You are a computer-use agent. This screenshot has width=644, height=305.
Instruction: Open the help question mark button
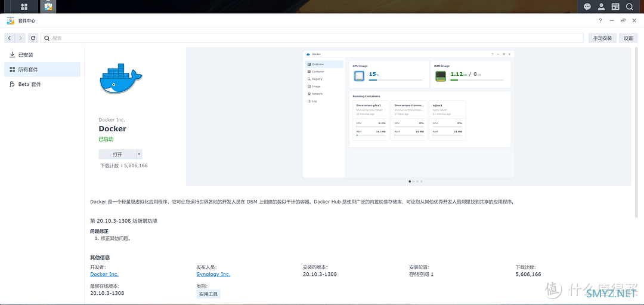pos(600,20)
